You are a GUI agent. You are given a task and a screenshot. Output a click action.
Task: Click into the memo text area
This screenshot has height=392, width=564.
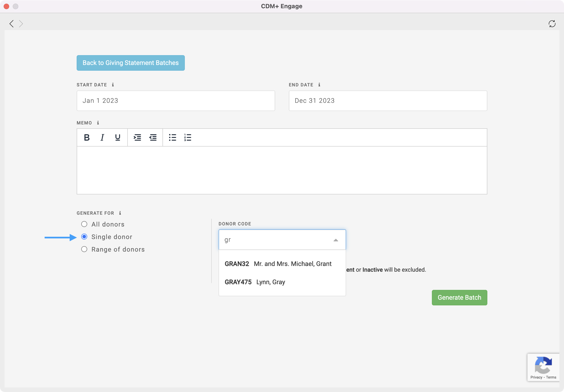[281, 170]
